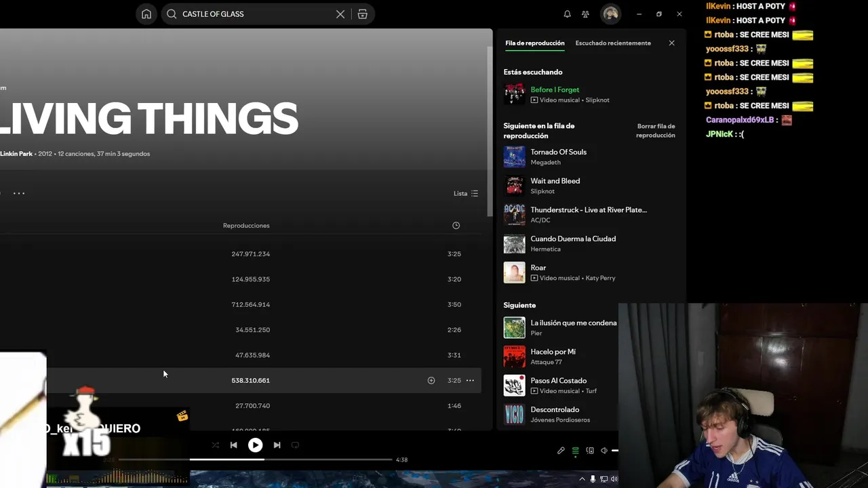868x488 pixels.
Task: Open the browse icon in search bar
Action: point(363,14)
